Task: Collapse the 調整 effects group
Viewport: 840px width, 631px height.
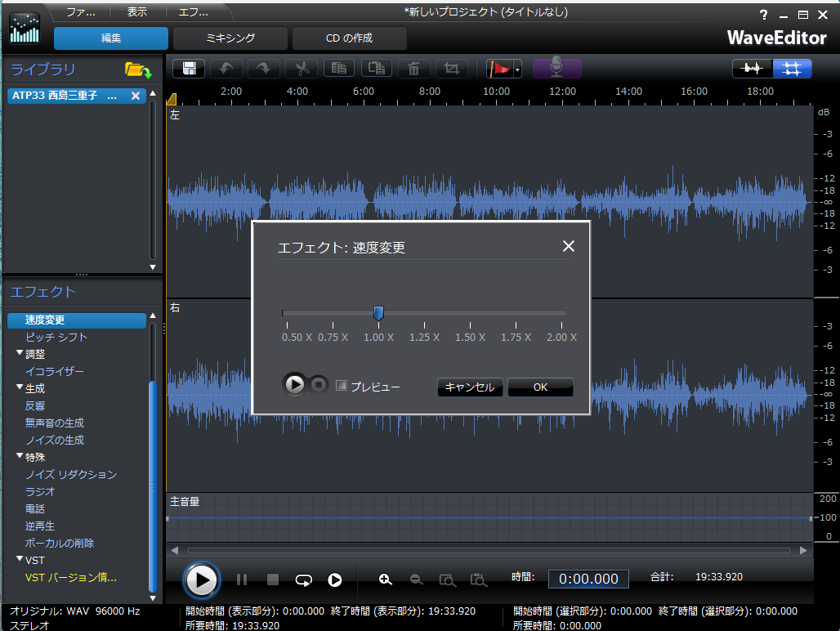Action: [20, 354]
